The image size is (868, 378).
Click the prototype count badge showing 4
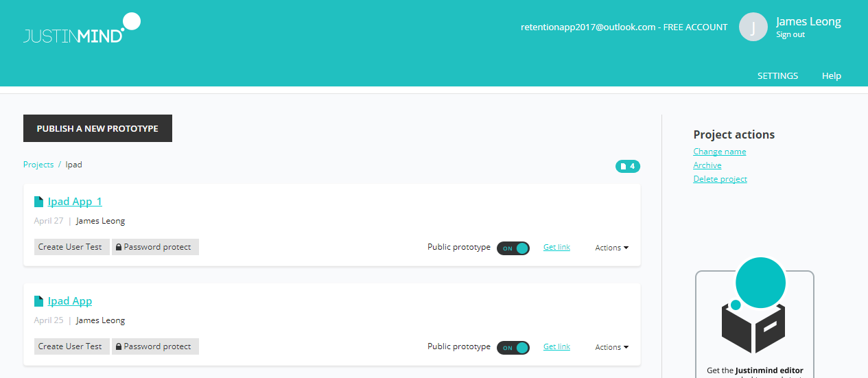click(x=627, y=166)
